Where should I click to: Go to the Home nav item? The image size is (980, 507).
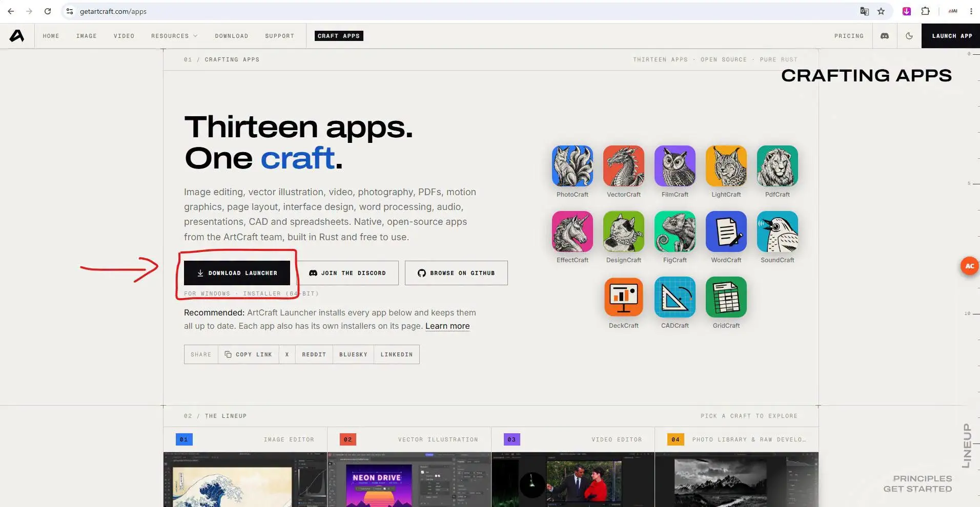pos(51,36)
